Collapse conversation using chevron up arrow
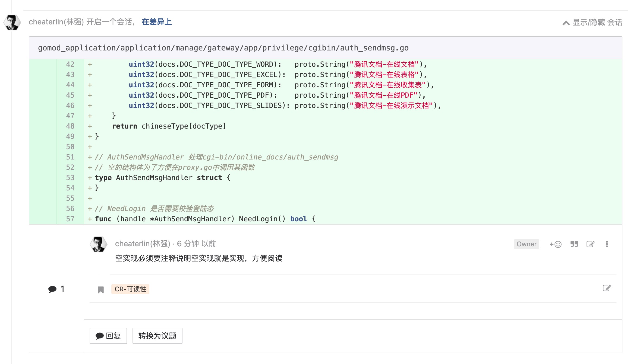The width and height of the screenshot is (630, 364). click(x=566, y=23)
